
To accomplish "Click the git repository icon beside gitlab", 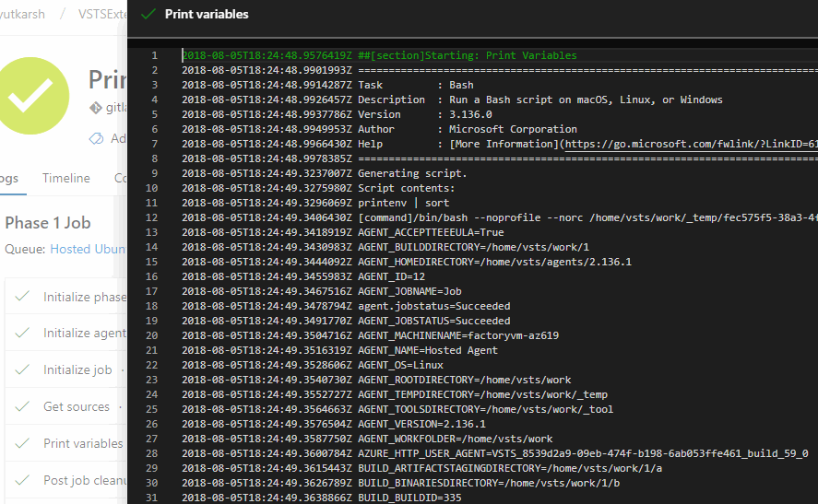I will click(x=94, y=108).
